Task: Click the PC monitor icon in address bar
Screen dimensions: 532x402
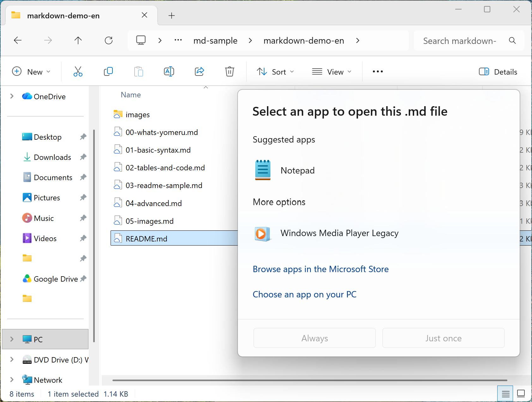Action: click(141, 40)
